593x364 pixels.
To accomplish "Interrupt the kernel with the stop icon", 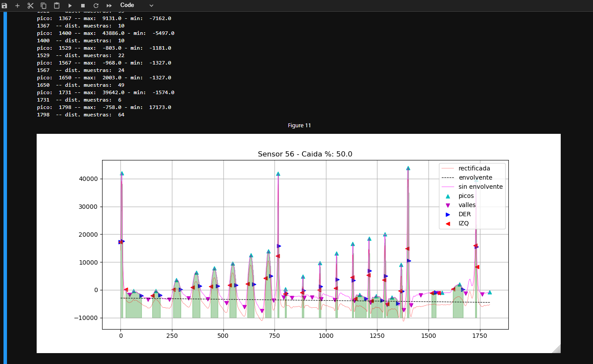I will point(83,6).
